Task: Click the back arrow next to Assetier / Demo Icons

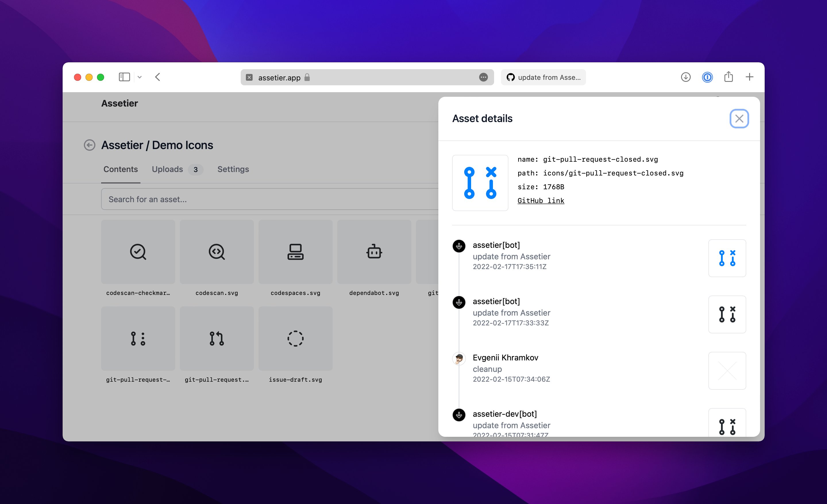Action: (x=89, y=145)
